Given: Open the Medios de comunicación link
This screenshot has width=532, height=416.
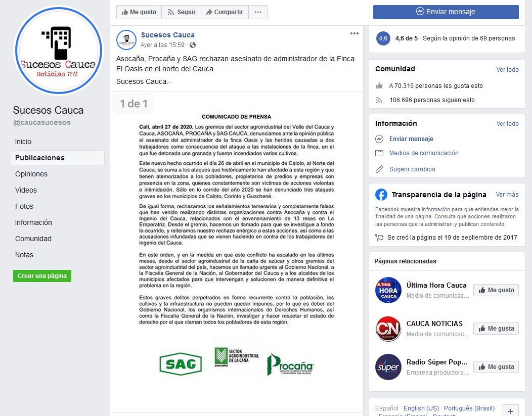Looking at the screenshot, I should tap(424, 153).
